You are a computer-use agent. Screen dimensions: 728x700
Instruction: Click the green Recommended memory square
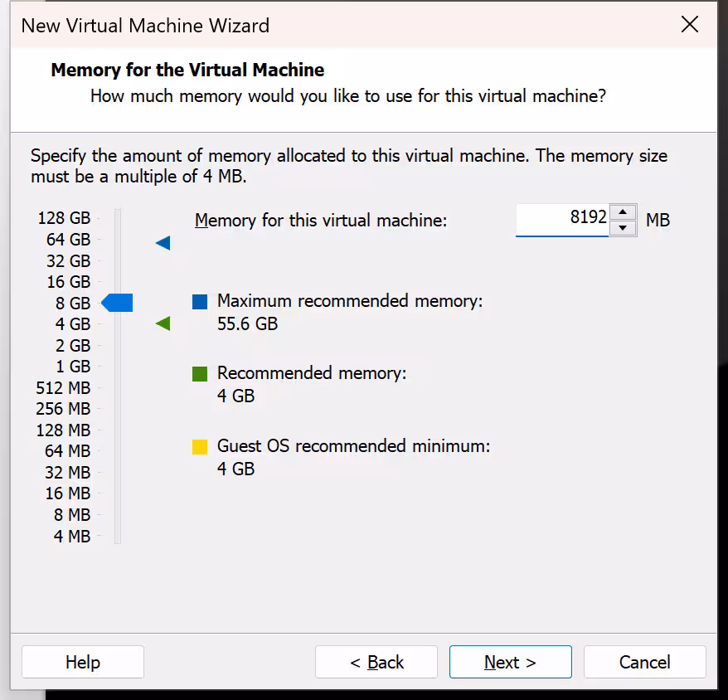click(x=200, y=374)
